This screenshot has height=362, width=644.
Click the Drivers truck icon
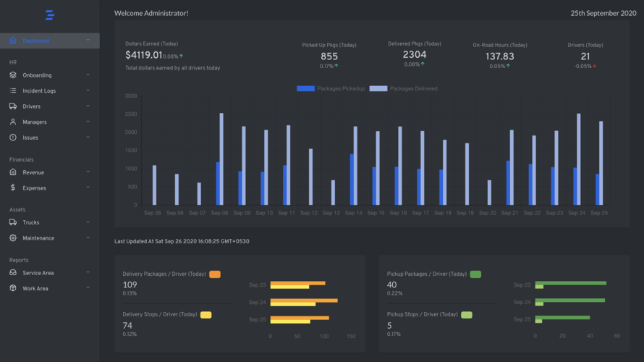tap(13, 106)
